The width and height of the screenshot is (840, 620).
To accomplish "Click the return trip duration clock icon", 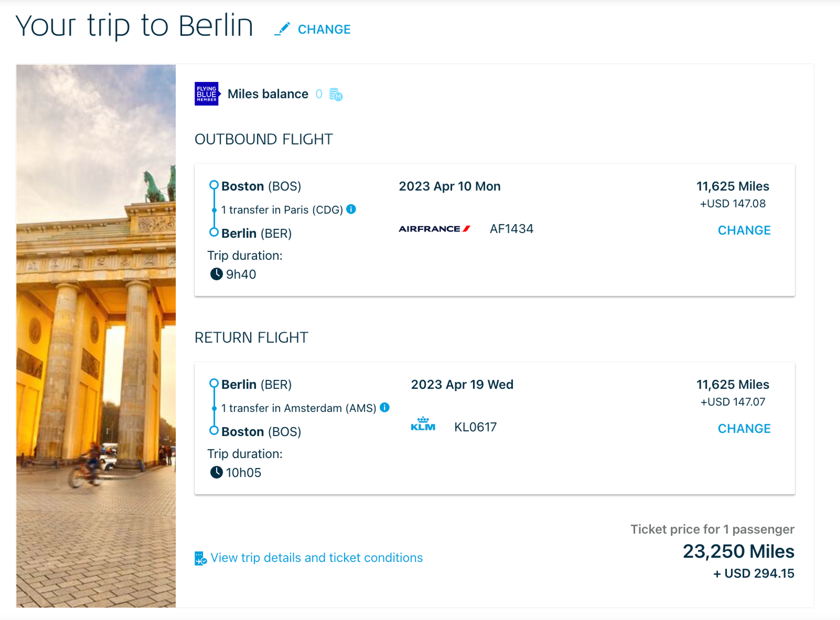I will click(217, 472).
